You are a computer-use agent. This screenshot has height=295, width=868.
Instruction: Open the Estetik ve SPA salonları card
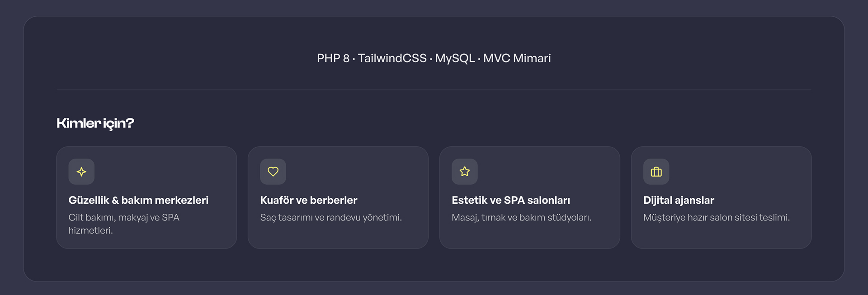point(530,197)
